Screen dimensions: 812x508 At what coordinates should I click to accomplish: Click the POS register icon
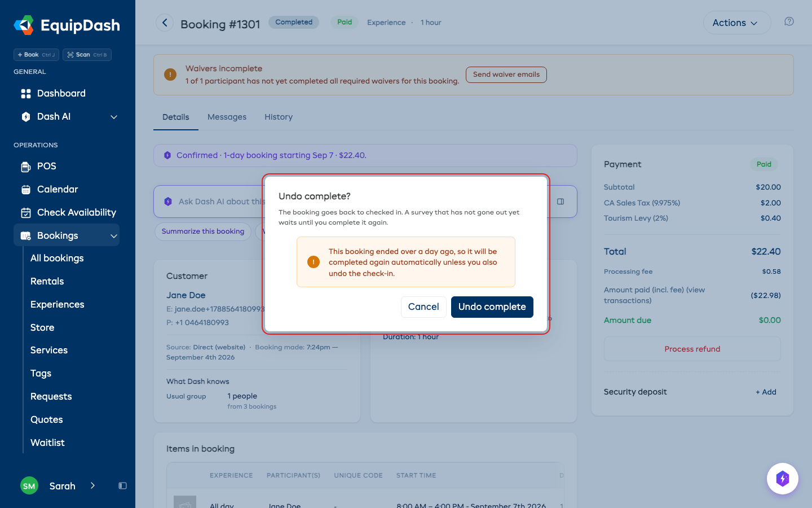(x=26, y=167)
